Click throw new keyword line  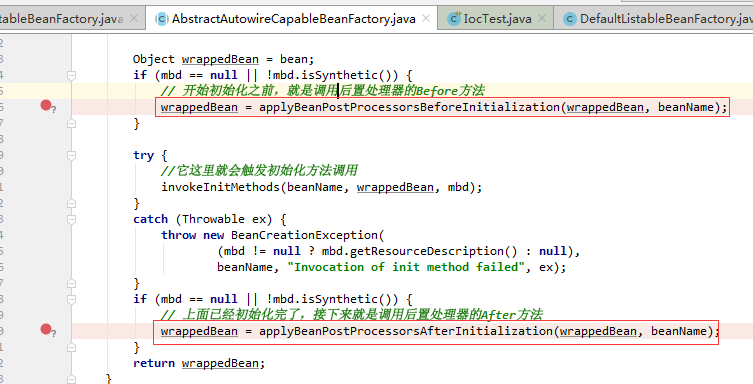(193, 235)
